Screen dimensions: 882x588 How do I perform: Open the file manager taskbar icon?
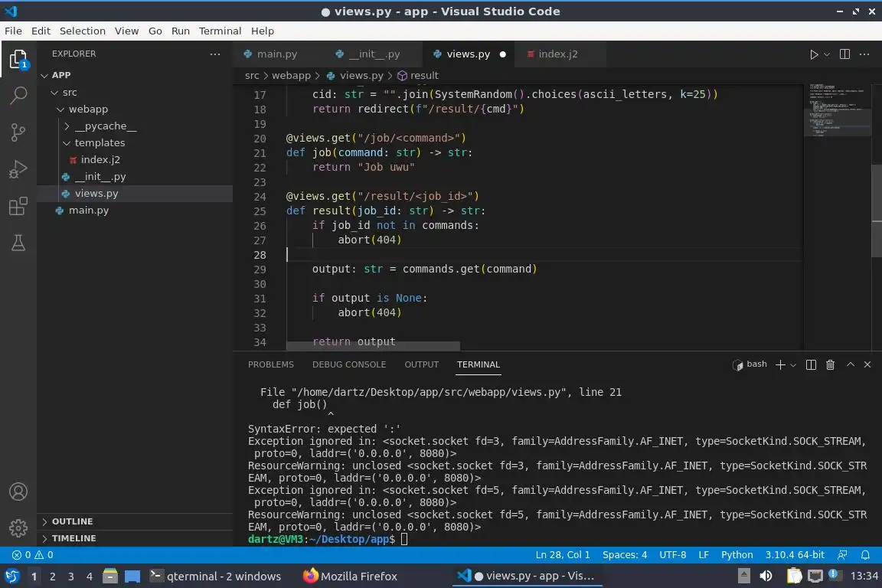pyautogui.click(x=110, y=577)
